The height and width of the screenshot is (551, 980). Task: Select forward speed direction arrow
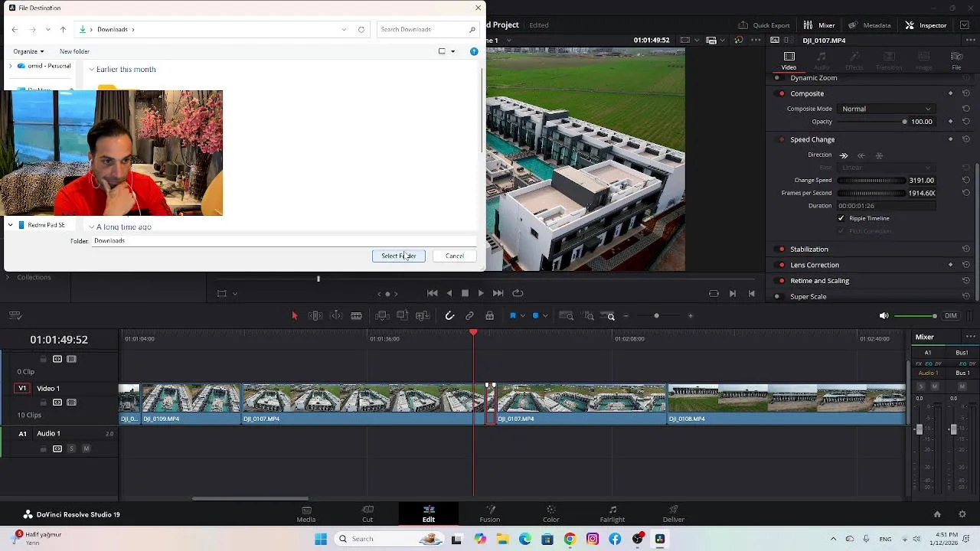844,155
